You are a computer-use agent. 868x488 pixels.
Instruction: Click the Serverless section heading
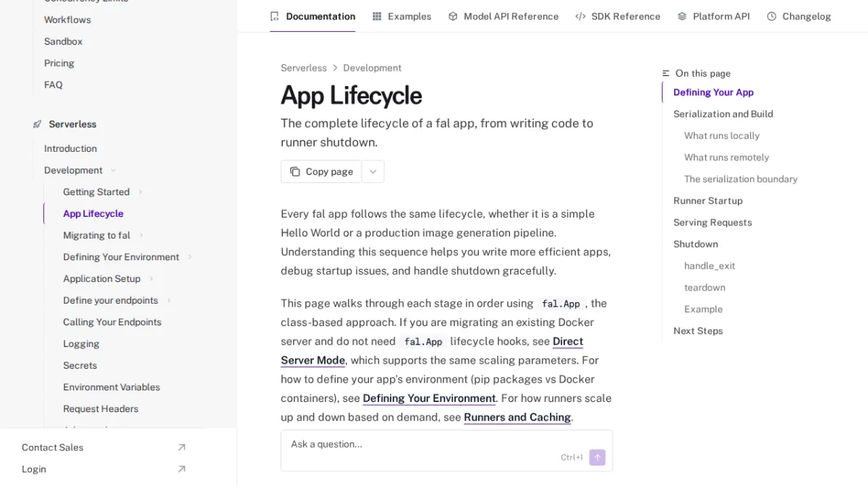[x=72, y=124]
